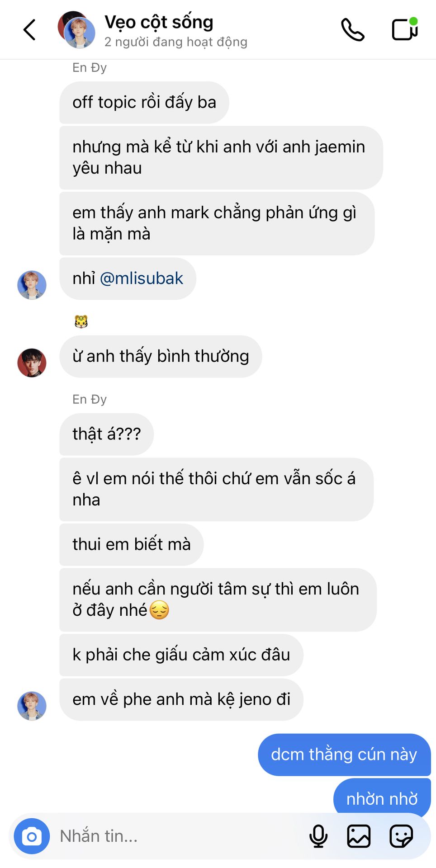Tap the dark-haired avatar beside 'ừ anh thấy'
The height and width of the screenshot is (868, 436).
click(32, 363)
